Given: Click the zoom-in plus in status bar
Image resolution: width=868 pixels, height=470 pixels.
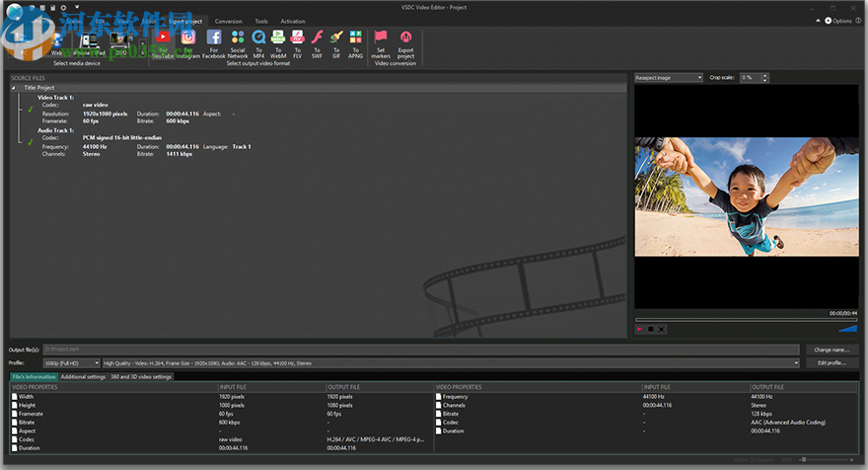Looking at the screenshot, I should (852, 459).
